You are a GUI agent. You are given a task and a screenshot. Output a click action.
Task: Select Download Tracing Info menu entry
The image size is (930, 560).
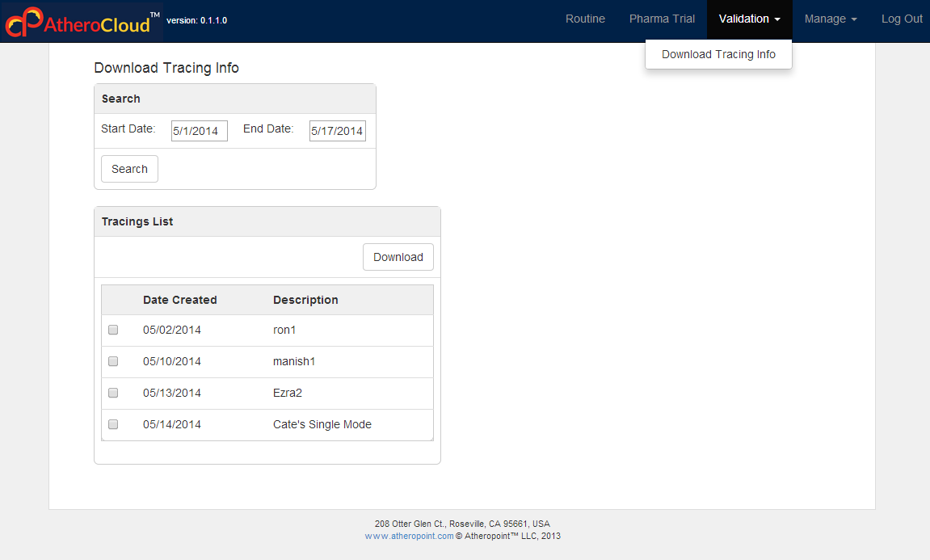718,55
